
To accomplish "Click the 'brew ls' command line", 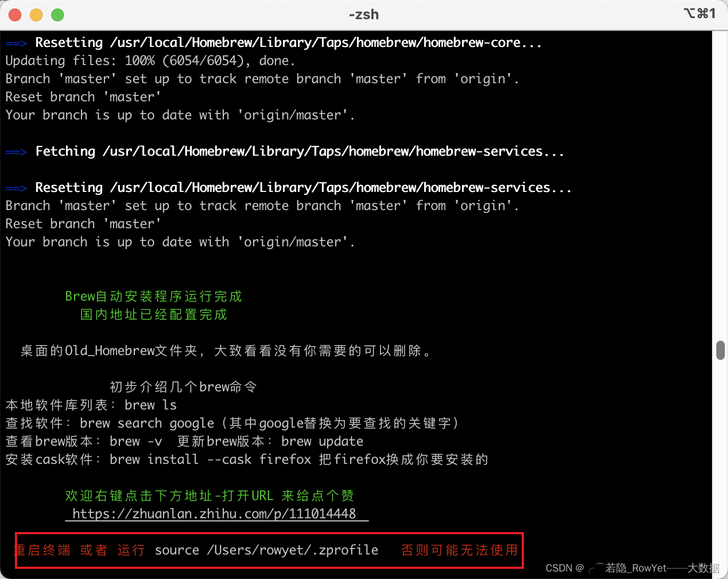I will point(151,405).
